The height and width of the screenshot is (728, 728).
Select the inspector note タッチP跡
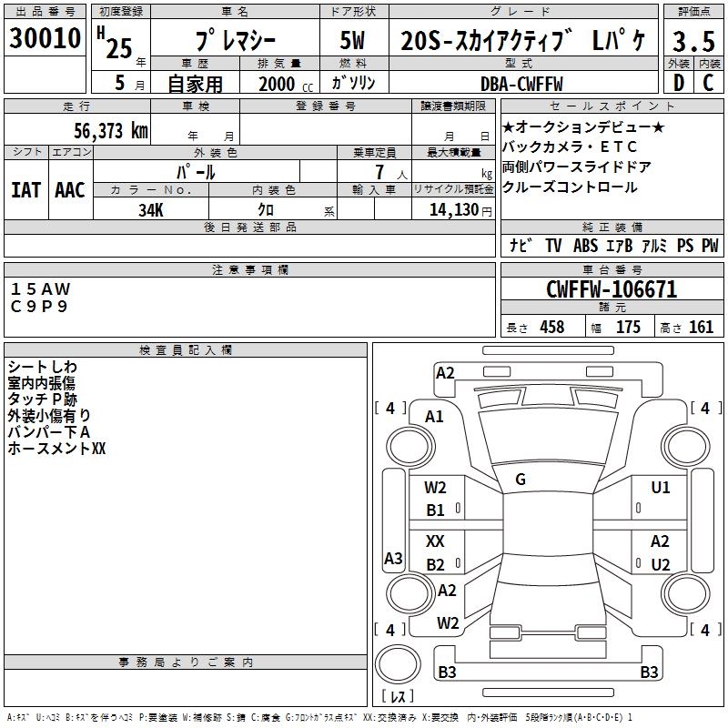pos(42,399)
